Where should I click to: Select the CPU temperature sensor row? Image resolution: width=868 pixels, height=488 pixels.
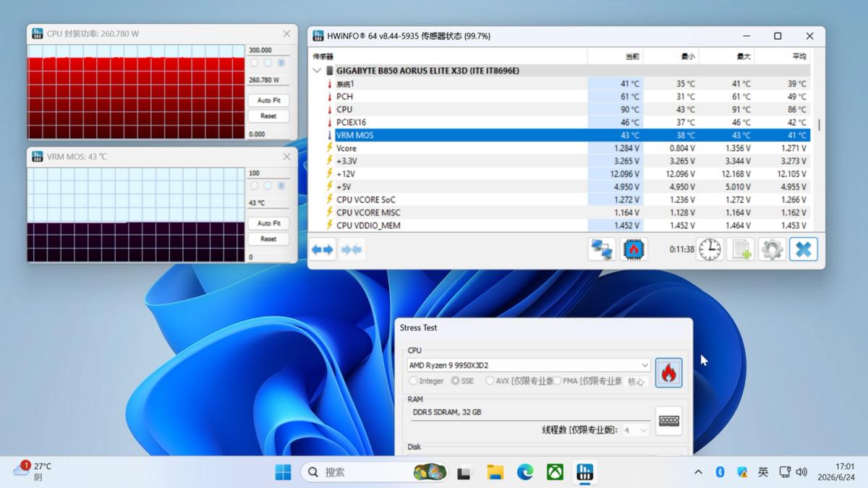(561, 110)
